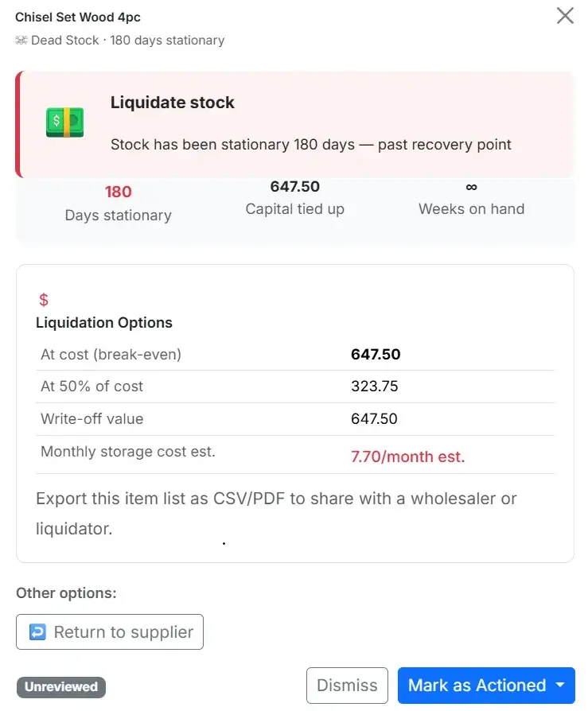Click the 647.50 Capital tied up metric

[x=295, y=198]
